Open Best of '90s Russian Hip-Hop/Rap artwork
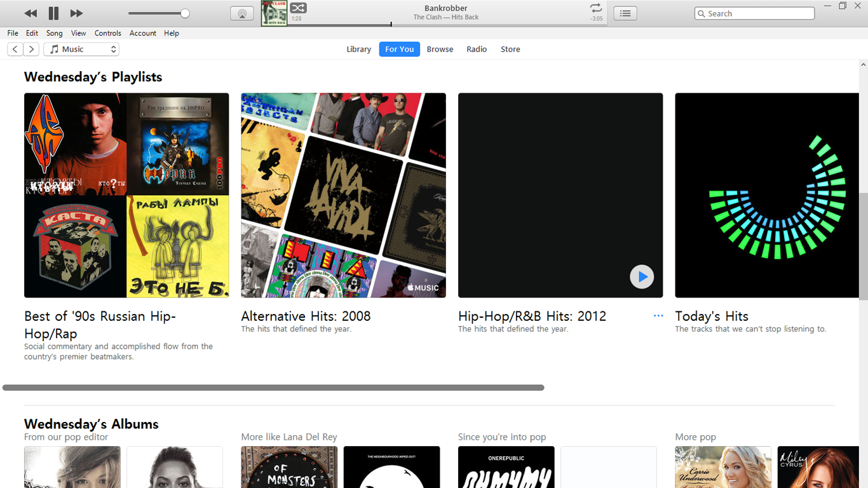The height and width of the screenshot is (488, 868). click(x=126, y=195)
